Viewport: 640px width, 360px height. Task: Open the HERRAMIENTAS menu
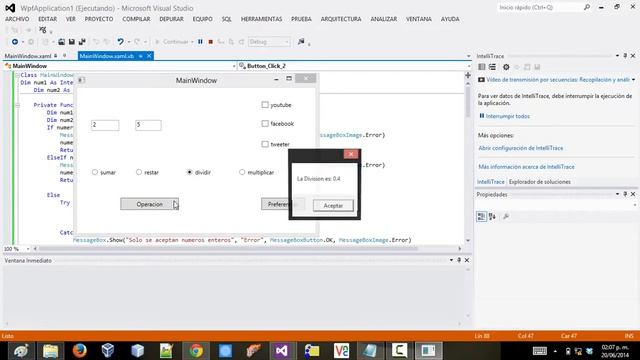tap(261, 19)
